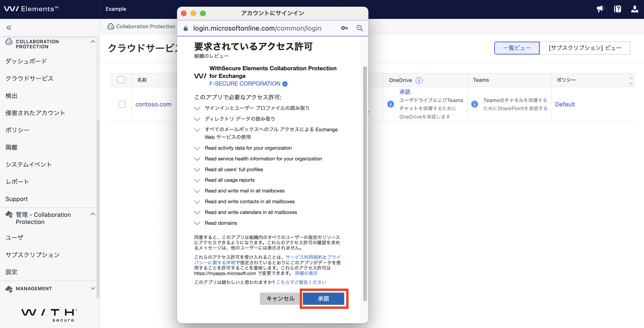This screenshot has width=644, height=328.
Task: Click the verified publisher badge icon
Action: [285, 84]
